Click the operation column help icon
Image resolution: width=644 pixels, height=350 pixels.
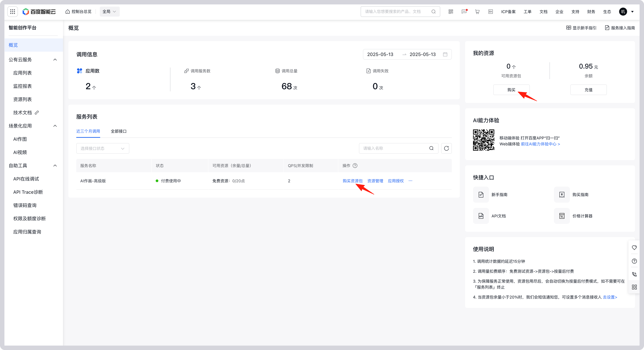[x=355, y=166]
